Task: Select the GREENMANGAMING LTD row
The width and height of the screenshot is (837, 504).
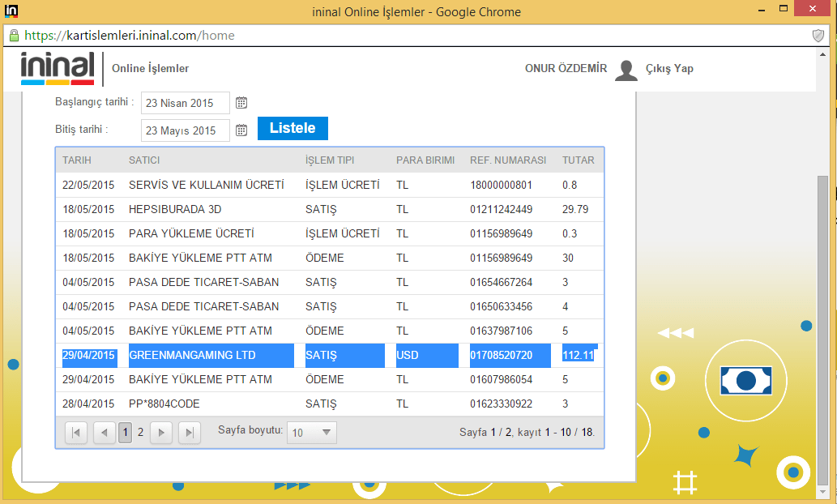Action: click(x=329, y=355)
